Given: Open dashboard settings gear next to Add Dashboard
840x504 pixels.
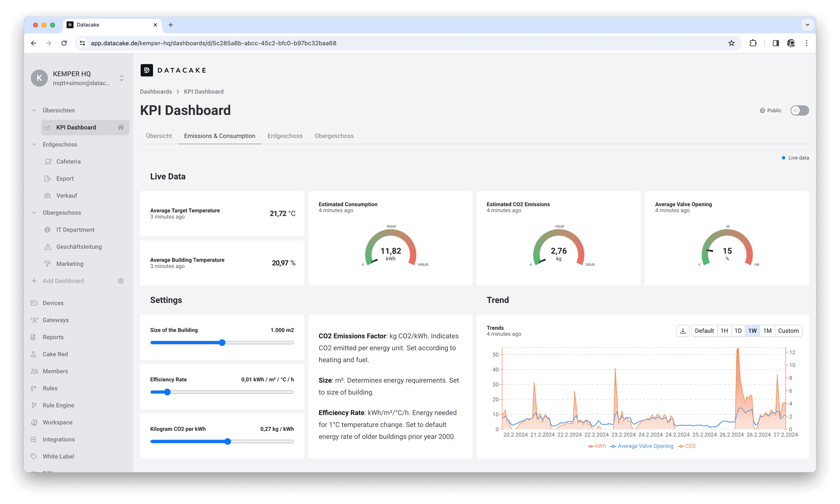Looking at the screenshot, I should point(121,281).
